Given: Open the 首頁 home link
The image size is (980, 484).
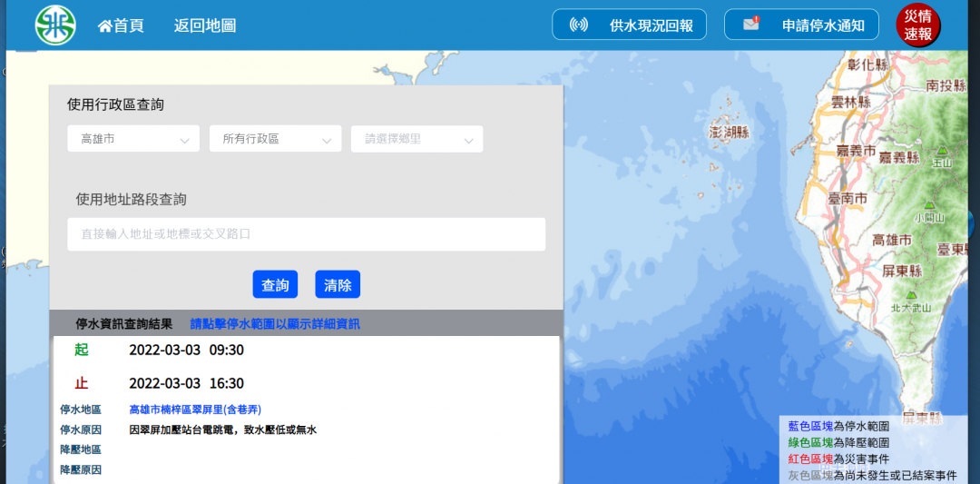Looking at the screenshot, I should coord(122,25).
